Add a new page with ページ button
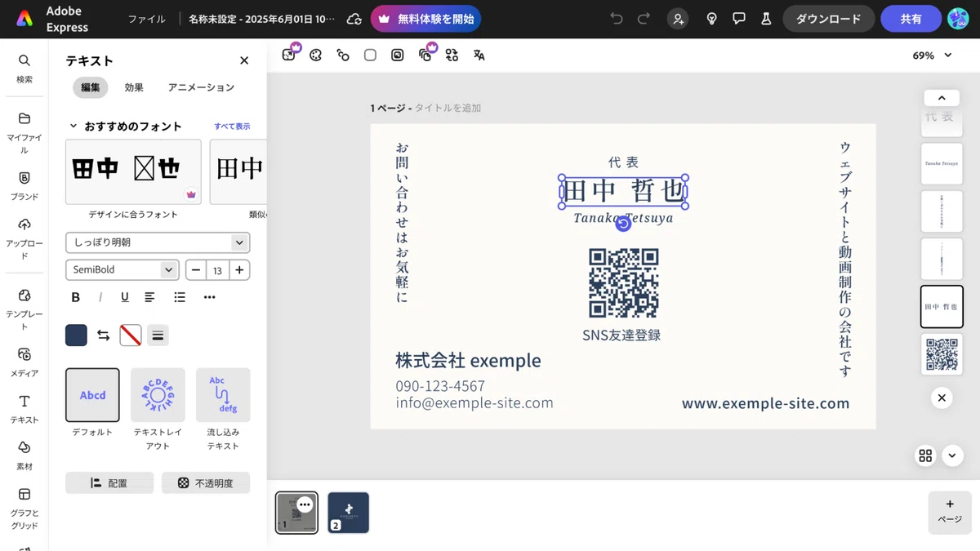Viewport: 980px width, 551px height. [950, 512]
